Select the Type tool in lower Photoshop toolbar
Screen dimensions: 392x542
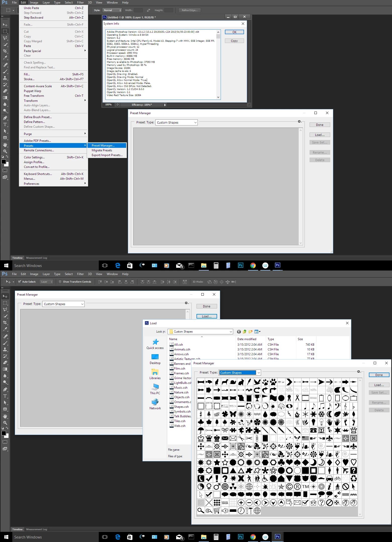pos(5,396)
